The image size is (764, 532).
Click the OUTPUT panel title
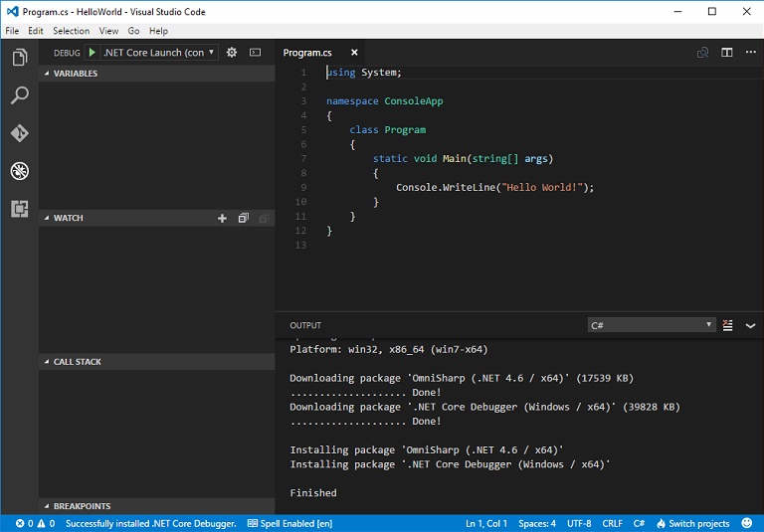[305, 325]
